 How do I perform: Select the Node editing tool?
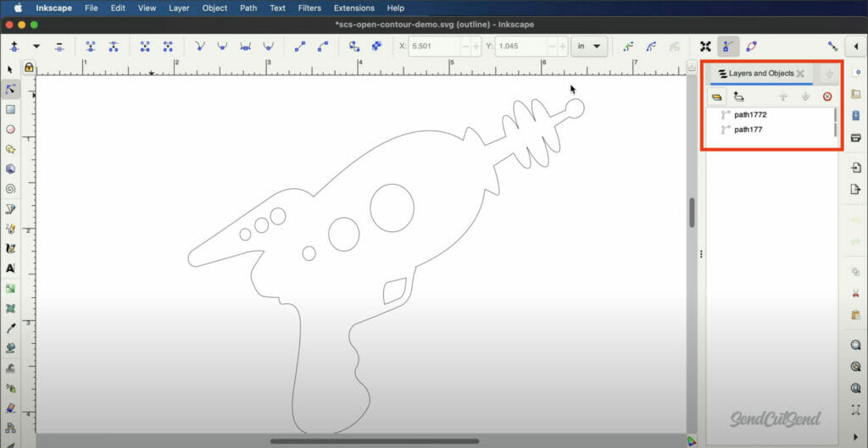10,89
